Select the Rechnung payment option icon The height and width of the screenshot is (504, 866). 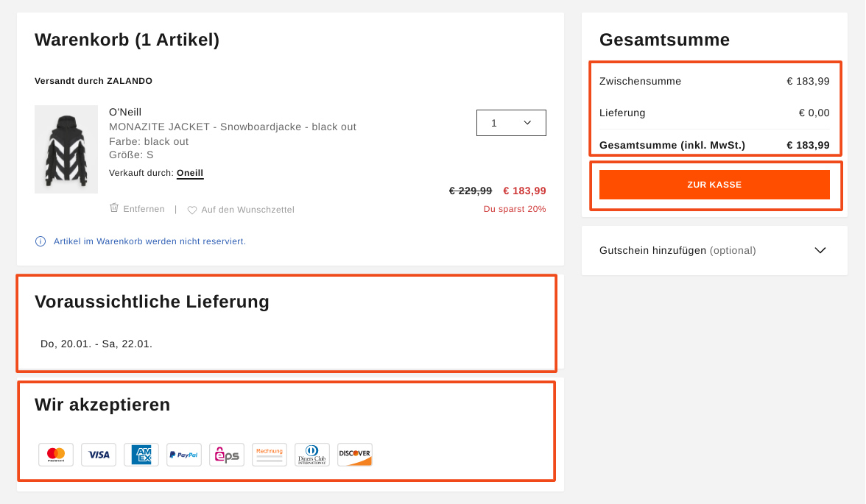pyautogui.click(x=269, y=455)
